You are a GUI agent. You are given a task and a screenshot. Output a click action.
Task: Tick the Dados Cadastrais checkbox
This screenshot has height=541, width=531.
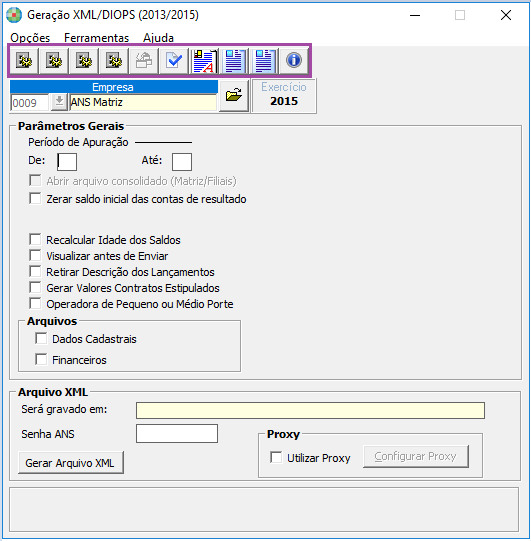pos(41,338)
